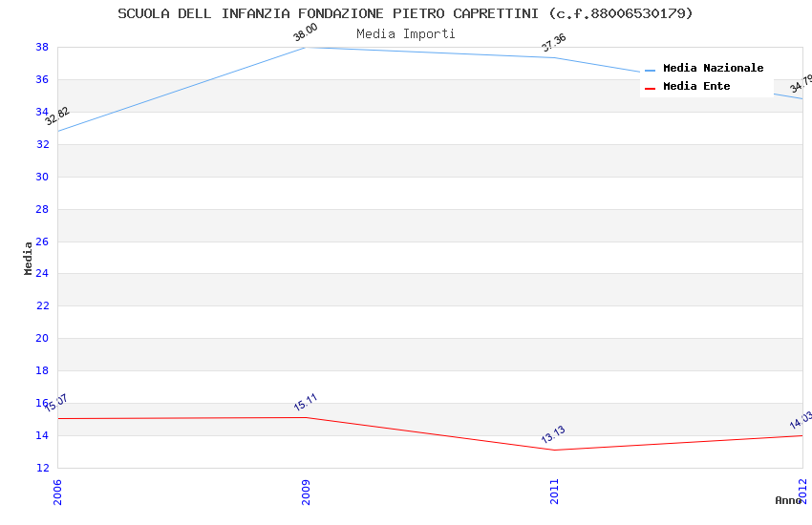Screen dimensions: 812x525
Task: Click the Anno axis title
Action: [x=788, y=500]
